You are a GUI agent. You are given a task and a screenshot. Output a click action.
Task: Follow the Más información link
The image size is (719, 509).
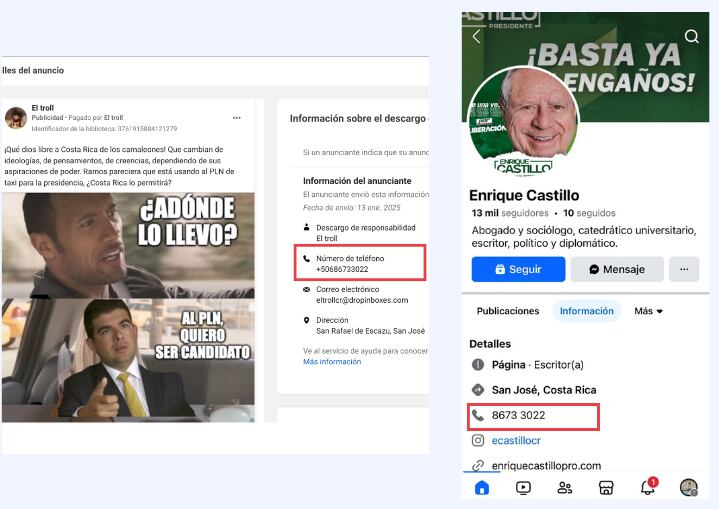(332, 362)
